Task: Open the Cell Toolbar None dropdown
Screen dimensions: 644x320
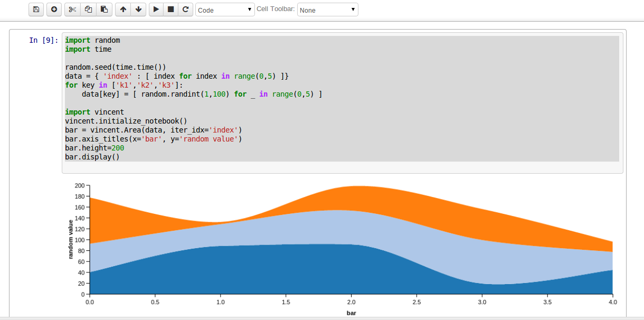Action: click(x=328, y=10)
